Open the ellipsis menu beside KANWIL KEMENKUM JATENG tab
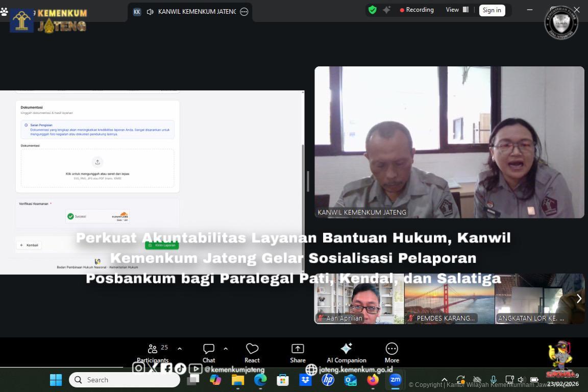The width and height of the screenshot is (588, 392). click(244, 12)
